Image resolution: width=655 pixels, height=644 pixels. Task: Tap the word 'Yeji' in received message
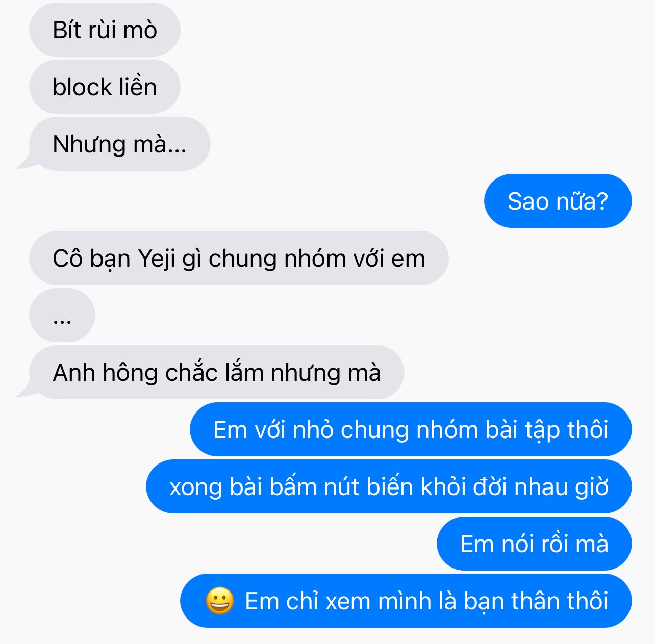tap(157, 259)
